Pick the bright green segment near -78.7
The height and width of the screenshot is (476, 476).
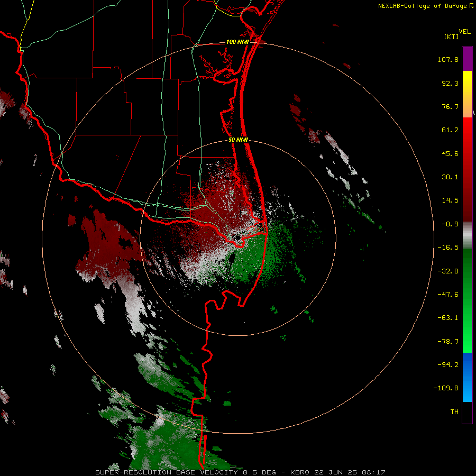click(x=467, y=342)
